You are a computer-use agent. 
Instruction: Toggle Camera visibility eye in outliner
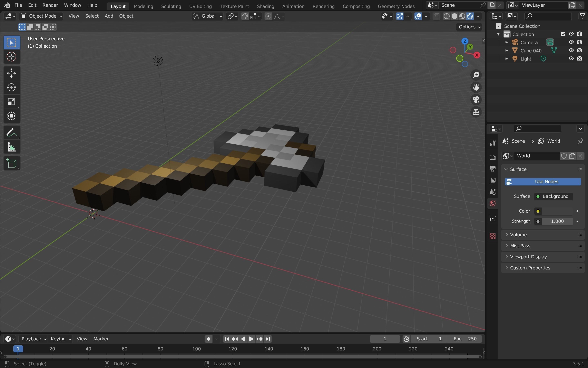coord(571,42)
